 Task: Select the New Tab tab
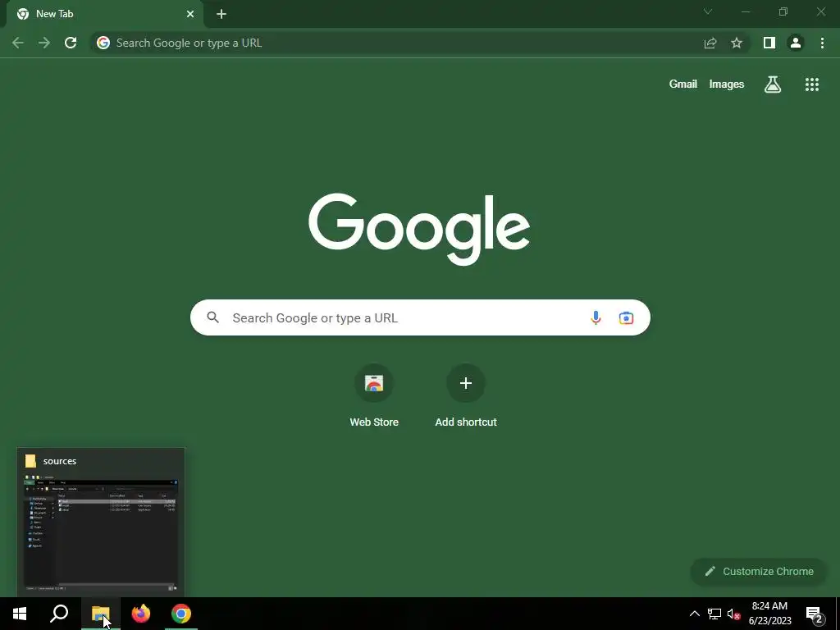[105, 14]
